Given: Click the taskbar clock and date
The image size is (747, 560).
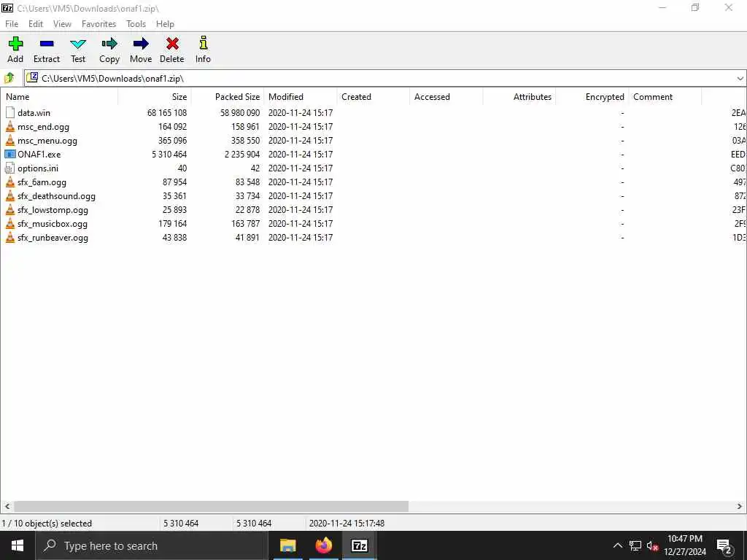Looking at the screenshot, I should [x=684, y=545].
